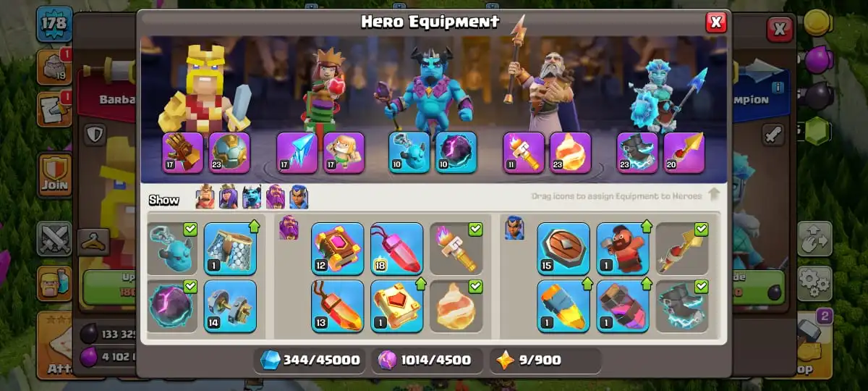Toggle the equipped henchmen puppet item
Image resolution: width=868 pixels, height=391 pixels.
click(x=172, y=248)
